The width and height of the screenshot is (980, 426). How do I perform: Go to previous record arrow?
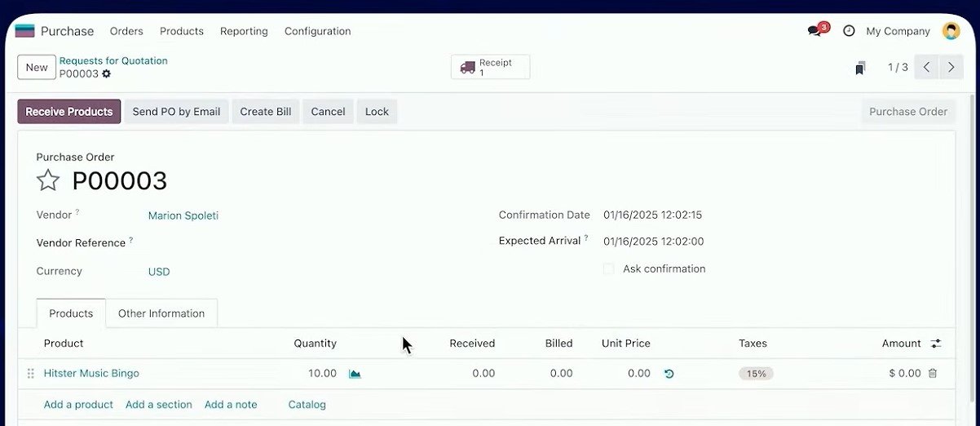click(926, 67)
